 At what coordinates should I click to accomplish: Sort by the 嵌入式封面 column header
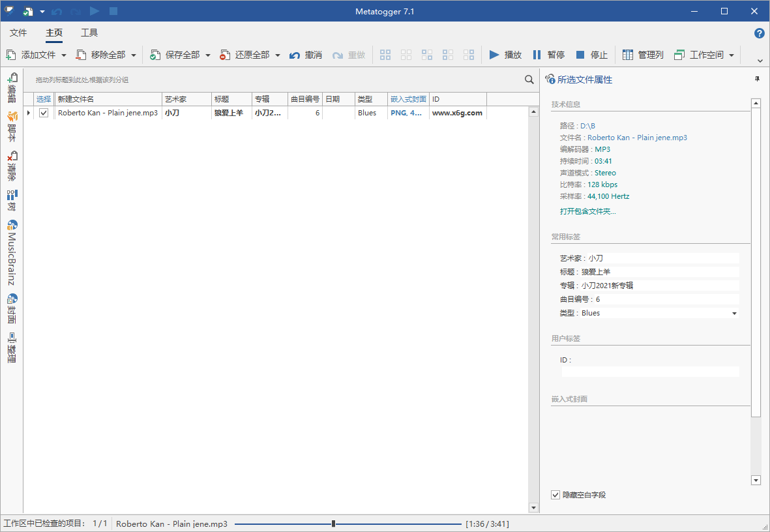(409, 98)
